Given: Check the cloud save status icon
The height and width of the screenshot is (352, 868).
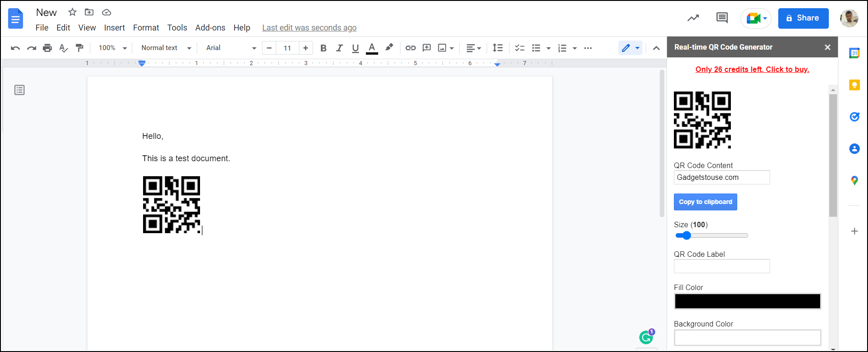Looking at the screenshot, I should (106, 12).
